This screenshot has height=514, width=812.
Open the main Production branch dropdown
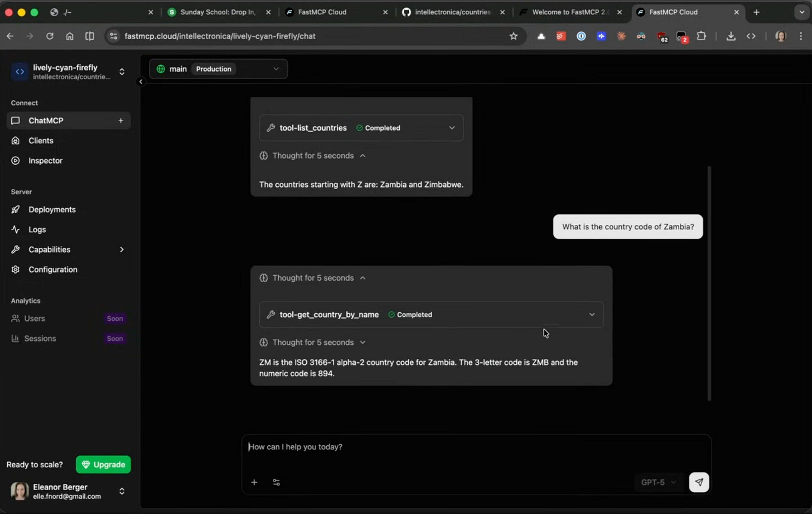coord(219,69)
